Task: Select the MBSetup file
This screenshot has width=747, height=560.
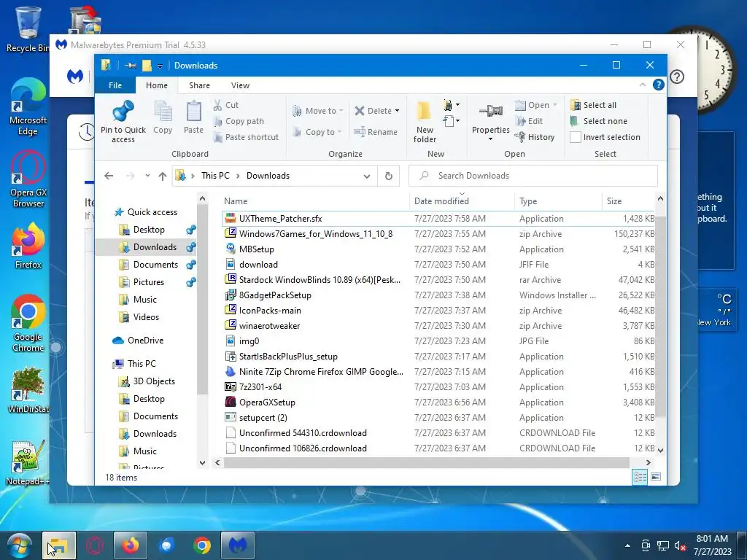Action: coord(438,249)
